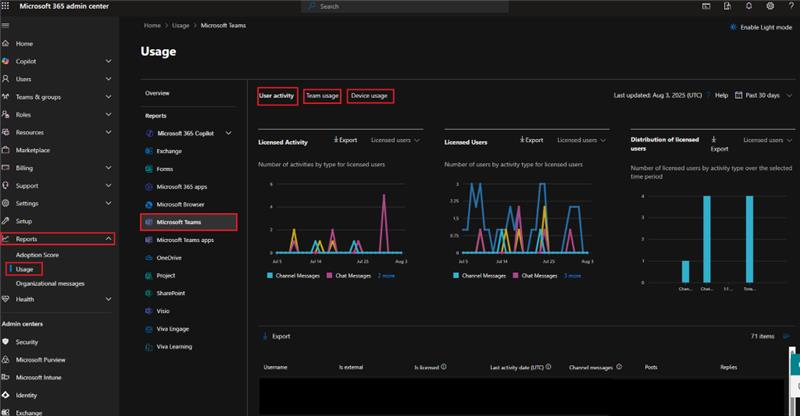Toggle Chat Messages legend in Licensed Users chart
Image resolution: width=800 pixels, height=416 pixels.
tap(535, 276)
